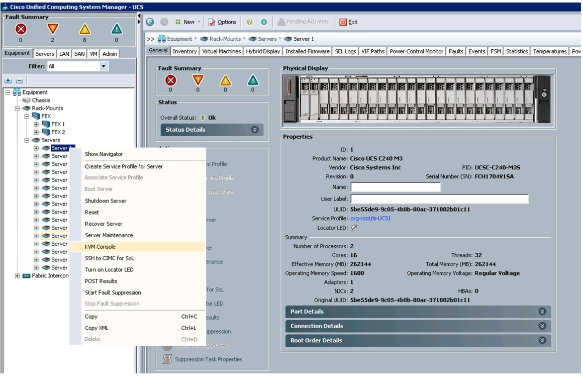Click the collapse all minus icon above tree
The height and width of the screenshot is (392, 583).
[x=19, y=80]
